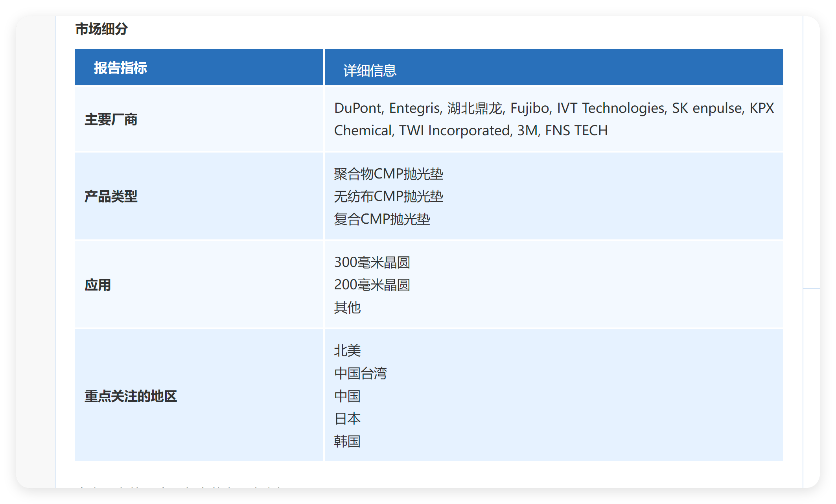
Task: Click the 日本 region entry
Action: 347,418
